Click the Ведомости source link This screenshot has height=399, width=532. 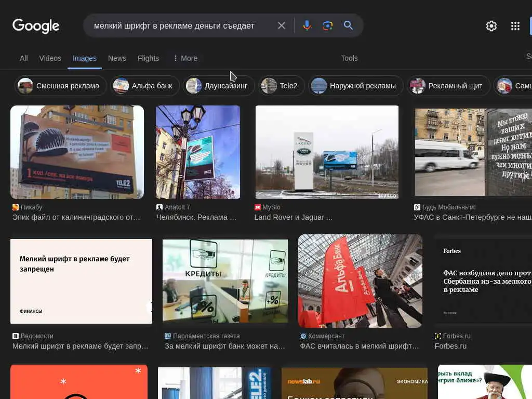point(37,336)
